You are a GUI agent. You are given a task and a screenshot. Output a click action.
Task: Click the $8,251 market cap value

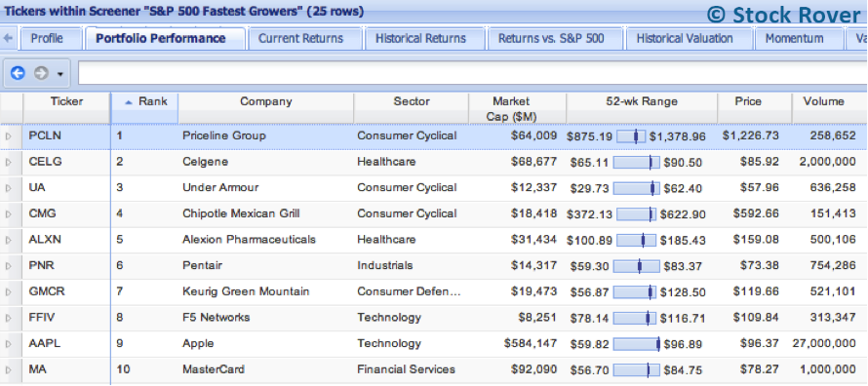(x=537, y=318)
